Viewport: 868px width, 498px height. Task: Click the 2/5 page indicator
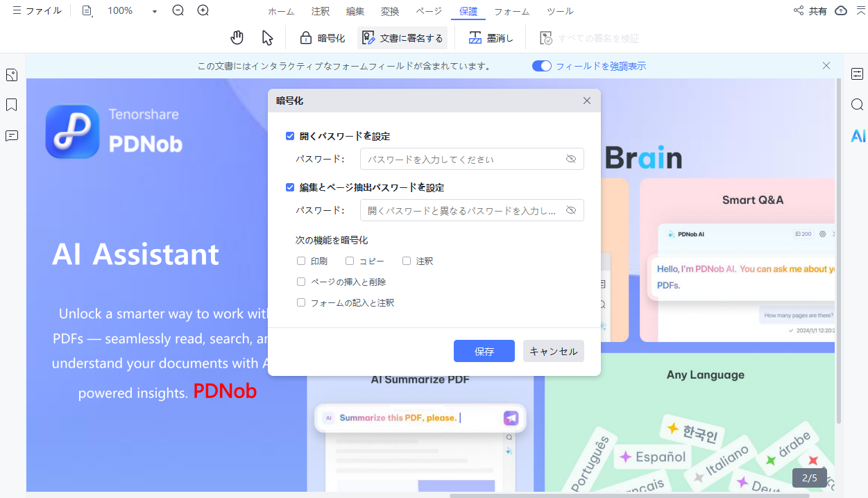[x=810, y=478]
